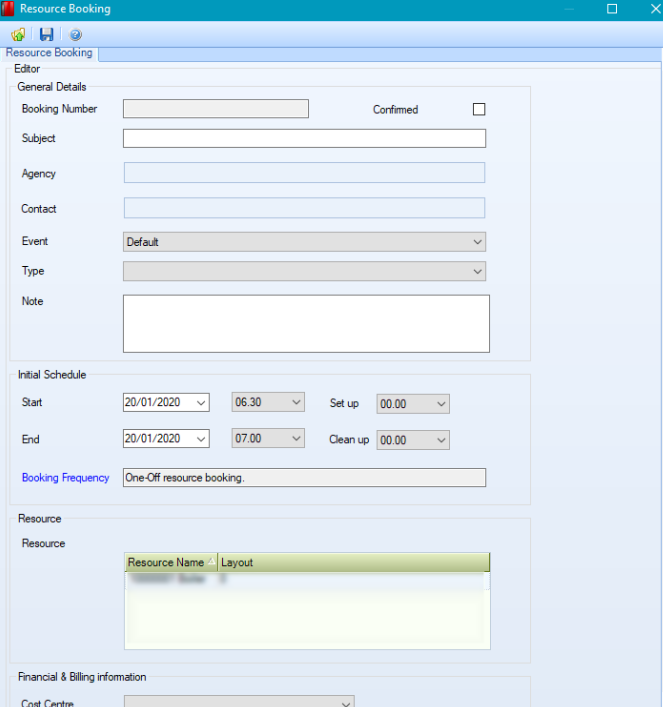
Task: Open help via the question mark icon
Action: pyautogui.click(x=76, y=35)
